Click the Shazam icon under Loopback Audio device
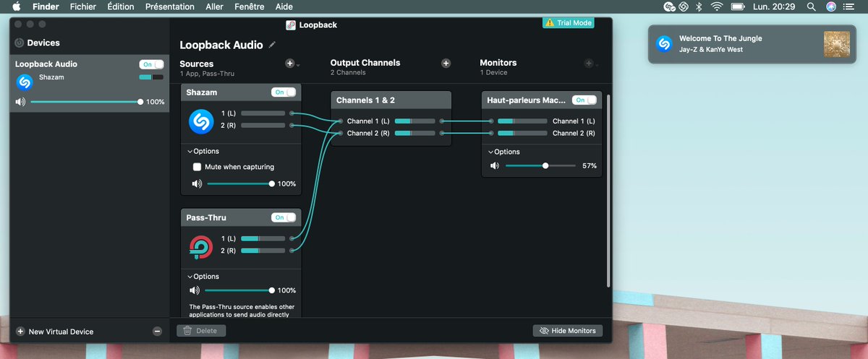The image size is (868, 359). [x=24, y=82]
